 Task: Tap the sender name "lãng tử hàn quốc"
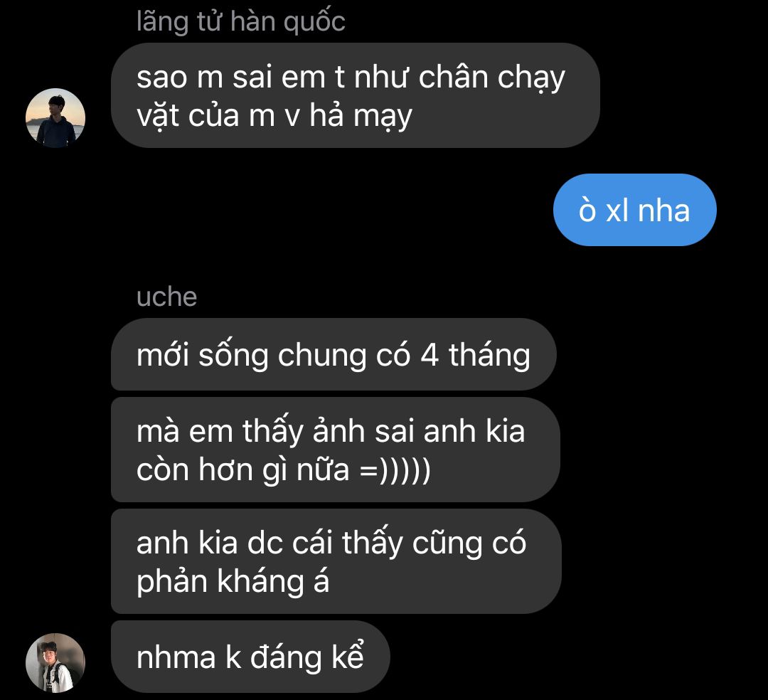pos(240,22)
